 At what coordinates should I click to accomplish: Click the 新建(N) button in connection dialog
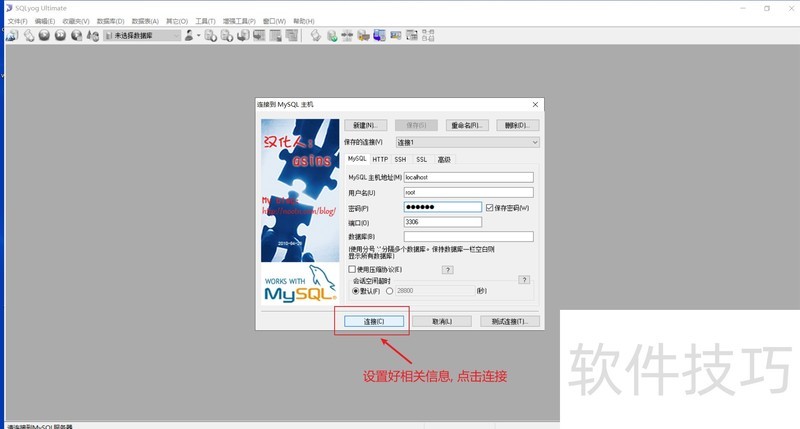[365, 125]
